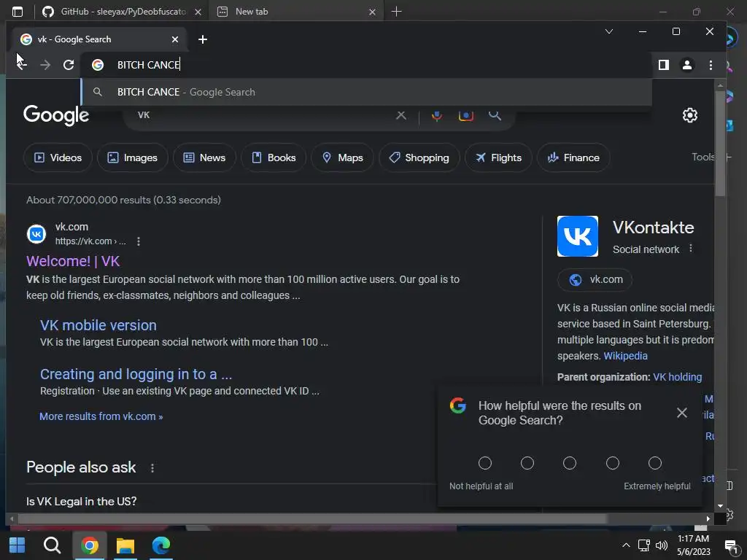Viewport: 747px width, 560px height.
Task: Reload the page in Chrome
Action: point(69,65)
